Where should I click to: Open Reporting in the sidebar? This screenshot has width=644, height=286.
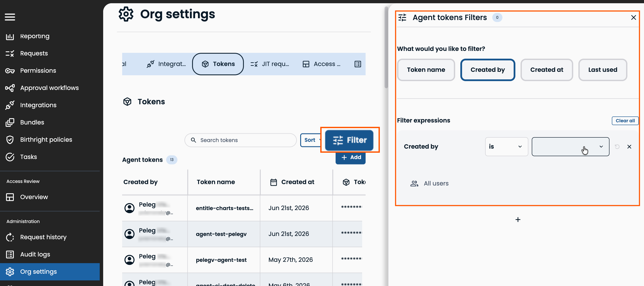35,36
